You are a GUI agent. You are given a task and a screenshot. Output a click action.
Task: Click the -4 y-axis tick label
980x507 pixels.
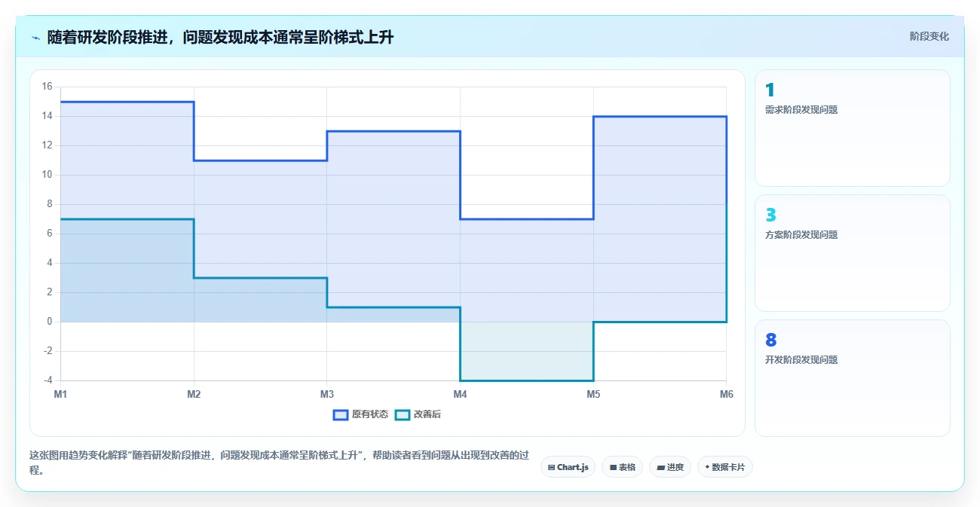pos(47,380)
